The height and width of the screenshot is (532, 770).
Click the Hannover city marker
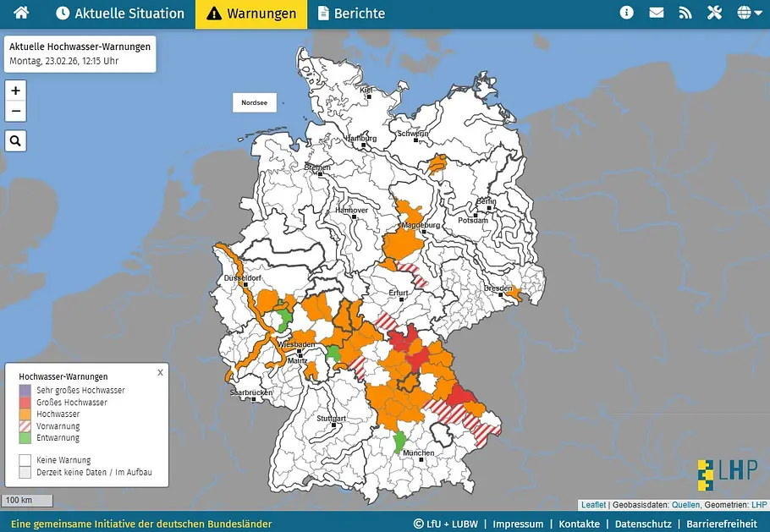point(355,217)
